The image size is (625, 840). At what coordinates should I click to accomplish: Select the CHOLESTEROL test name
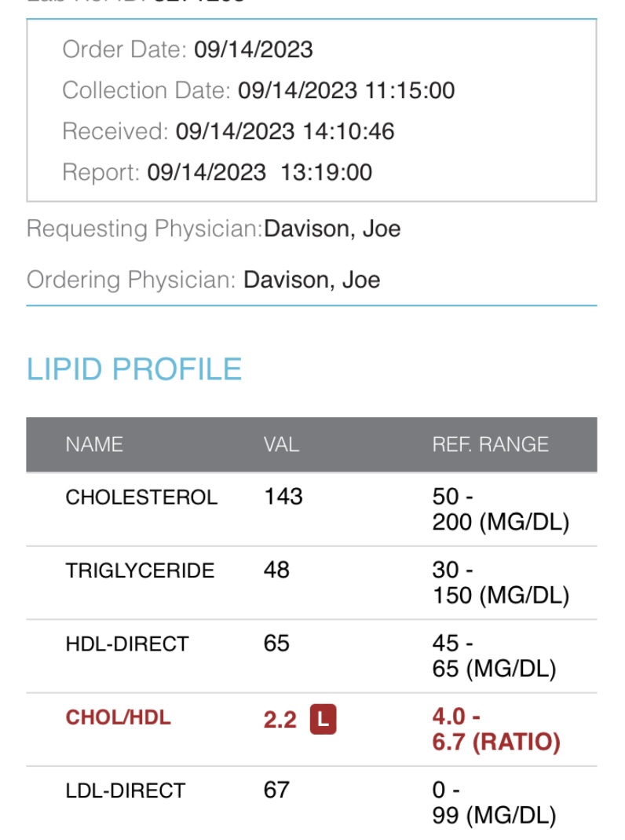pos(141,497)
